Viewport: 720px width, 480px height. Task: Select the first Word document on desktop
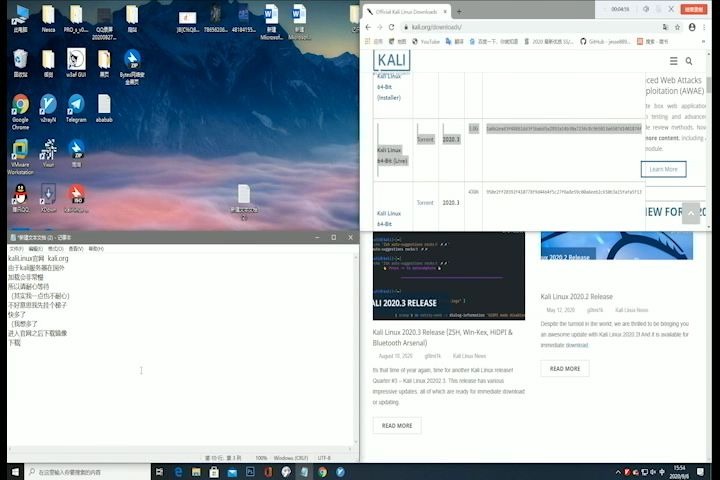(271, 22)
